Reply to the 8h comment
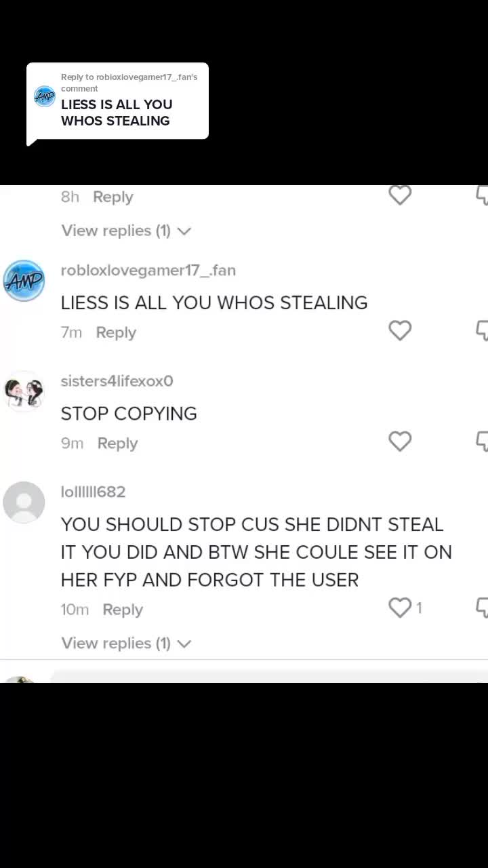The width and height of the screenshot is (488, 868). 113,197
